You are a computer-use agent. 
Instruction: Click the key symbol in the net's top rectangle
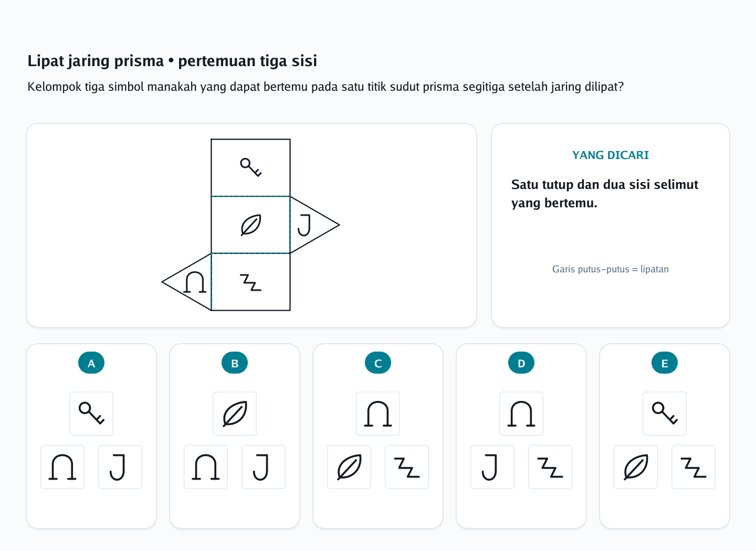pyautogui.click(x=251, y=167)
